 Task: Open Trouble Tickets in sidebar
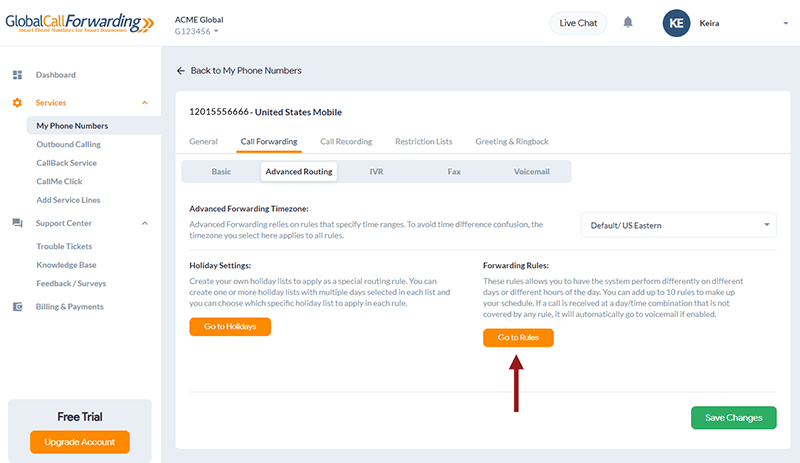click(x=64, y=247)
